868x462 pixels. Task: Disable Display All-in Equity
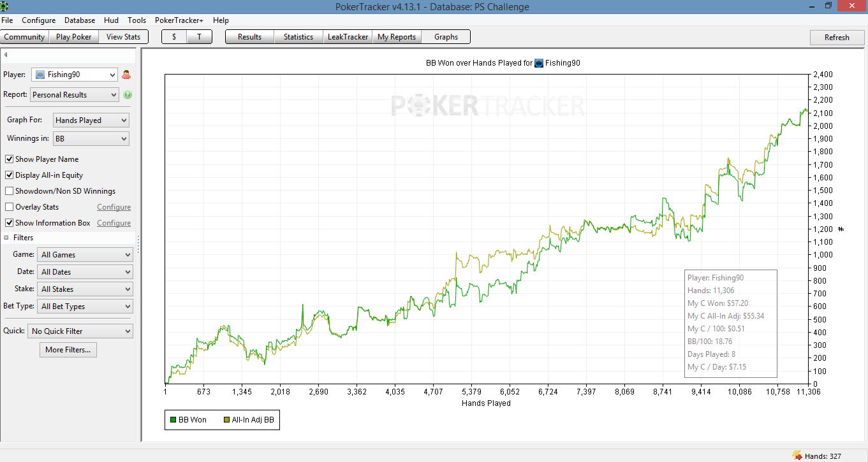[10, 175]
